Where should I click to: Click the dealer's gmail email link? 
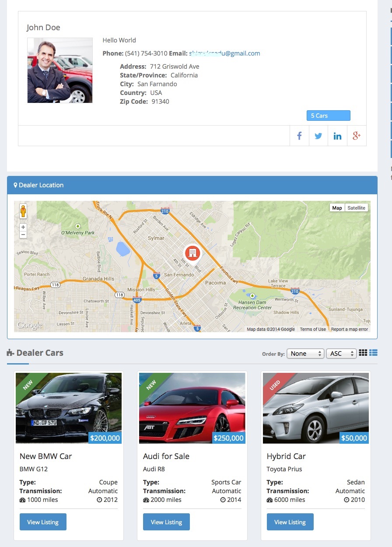tap(225, 53)
